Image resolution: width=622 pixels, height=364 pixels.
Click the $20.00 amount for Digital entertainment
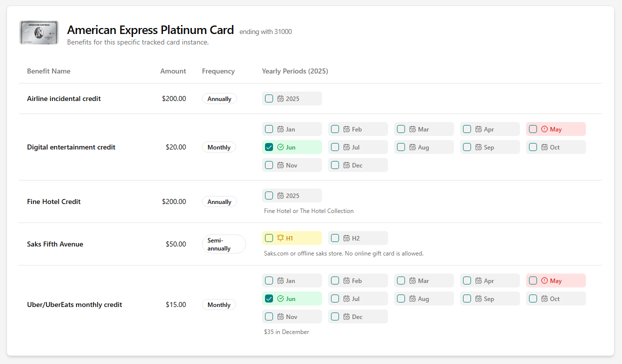click(x=176, y=147)
